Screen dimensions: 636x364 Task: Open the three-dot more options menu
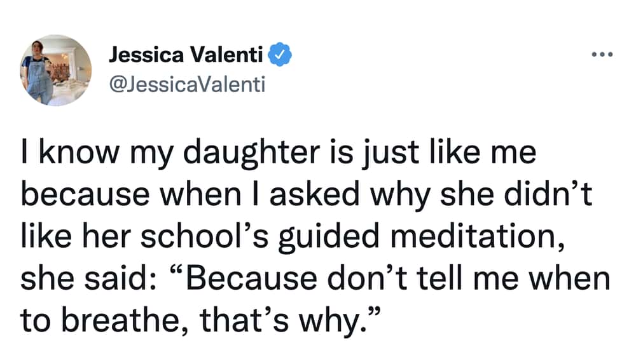(x=602, y=54)
